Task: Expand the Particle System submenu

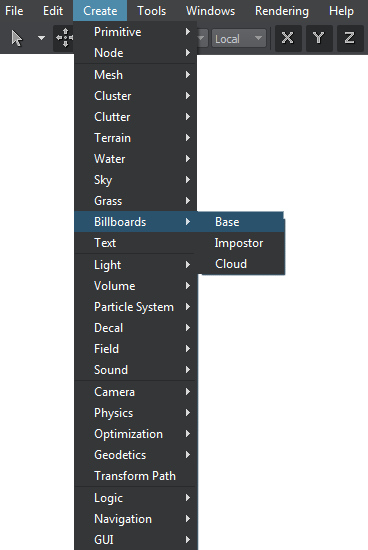Action: click(135, 307)
